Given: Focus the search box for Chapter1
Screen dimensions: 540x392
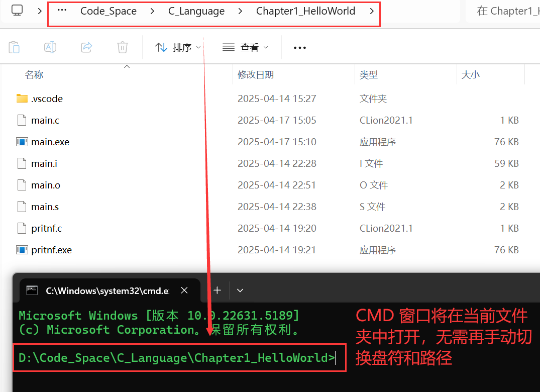Looking at the screenshot, I should (503, 11).
